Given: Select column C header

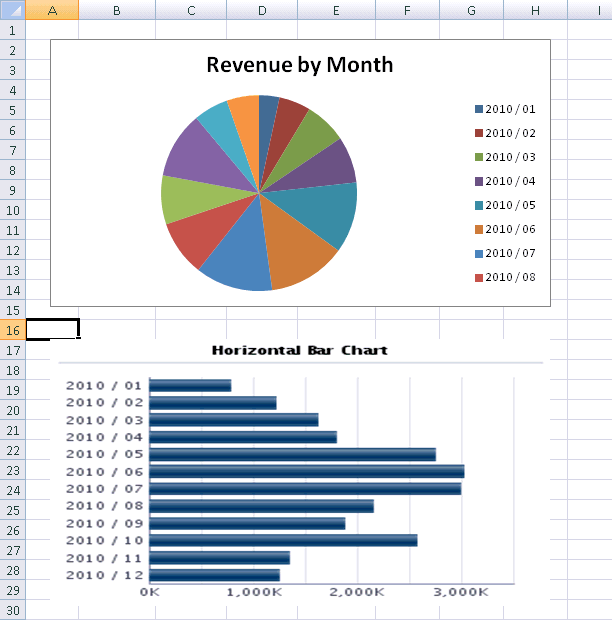Looking at the screenshot, I should pos(191,9).
